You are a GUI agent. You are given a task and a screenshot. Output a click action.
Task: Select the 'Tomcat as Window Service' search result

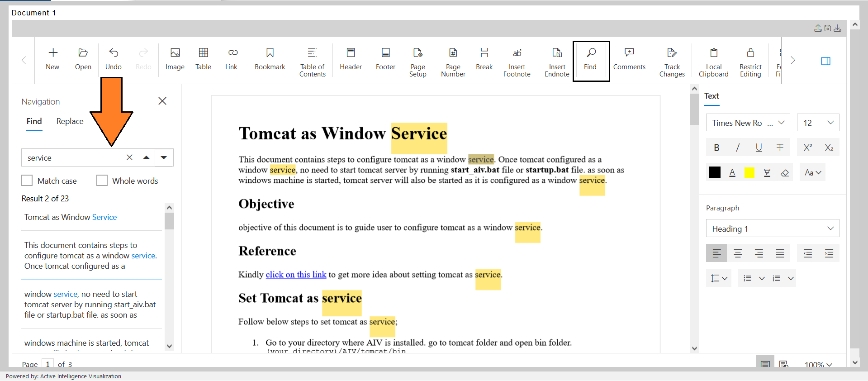tap(91, 217)
